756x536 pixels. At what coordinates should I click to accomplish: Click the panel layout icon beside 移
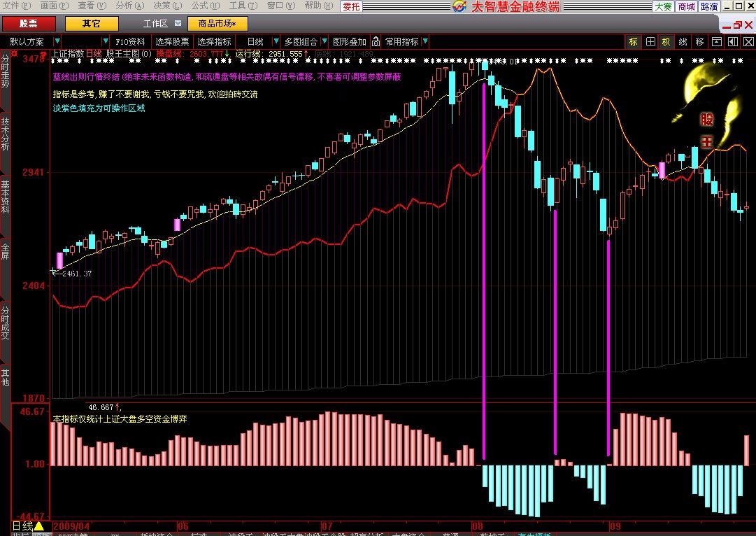point(716,42)
